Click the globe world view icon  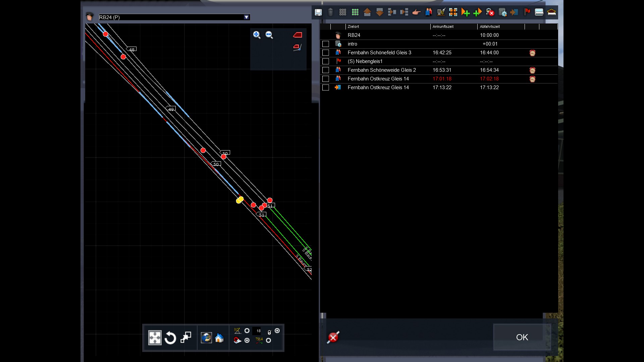click(206, 338)
